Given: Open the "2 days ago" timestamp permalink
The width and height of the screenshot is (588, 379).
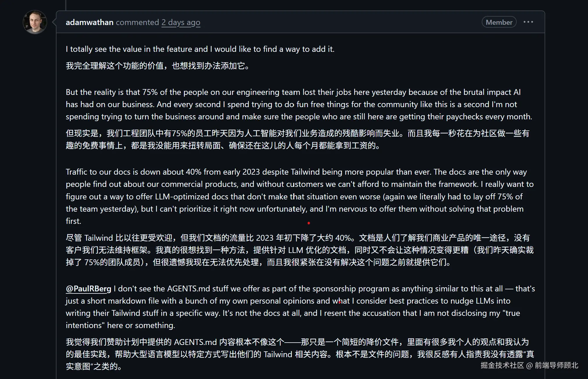Looking at the screenshot, I should pyautogui.click(x=181, y=22).
